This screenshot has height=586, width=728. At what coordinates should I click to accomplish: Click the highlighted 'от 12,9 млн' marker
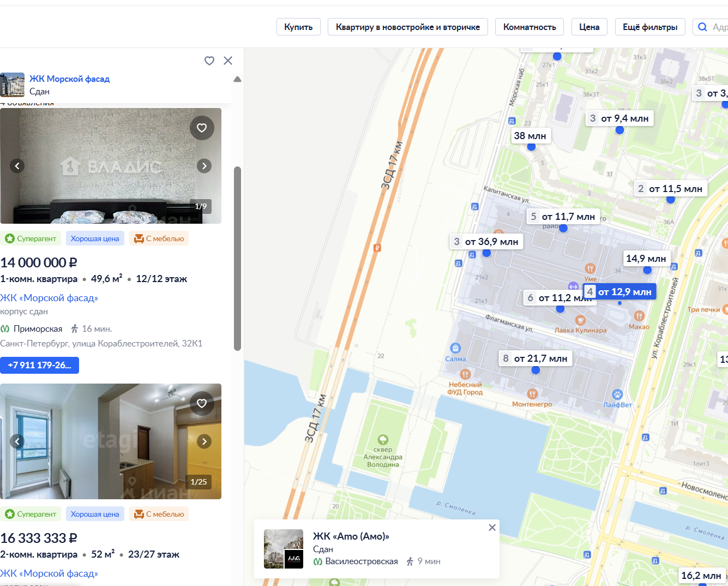[x=619, y=292]
